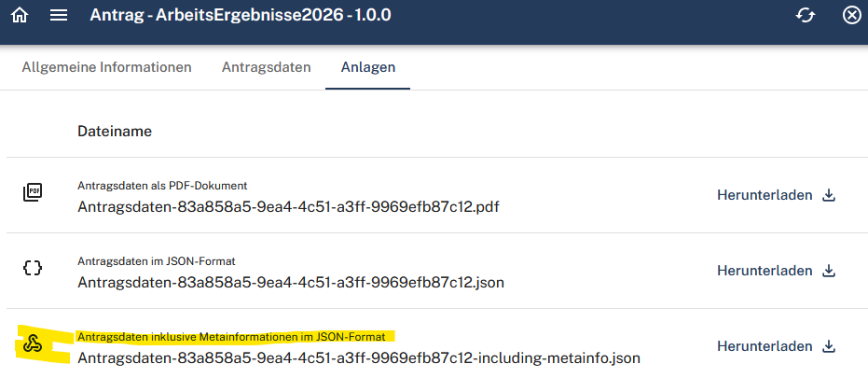This screenshot has height=378, width=868.
Task: Go to the home screen icon
Action: (20, 15)
